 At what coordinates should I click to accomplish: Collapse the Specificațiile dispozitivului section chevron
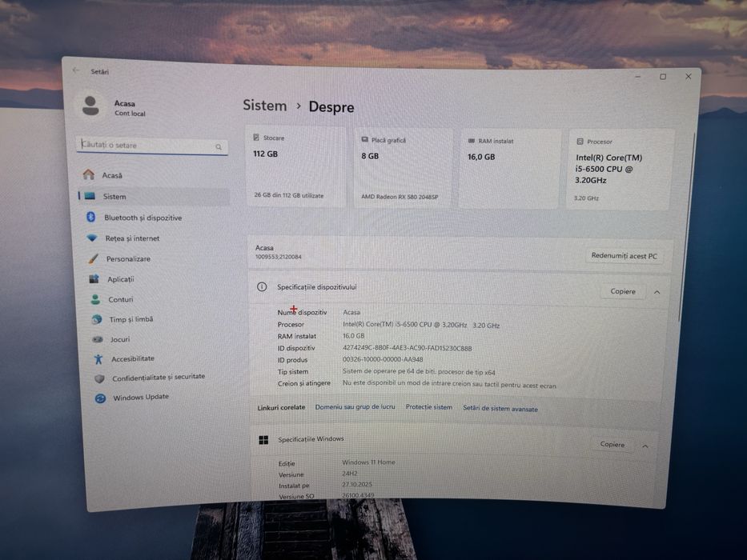click(x=657, y=292)
